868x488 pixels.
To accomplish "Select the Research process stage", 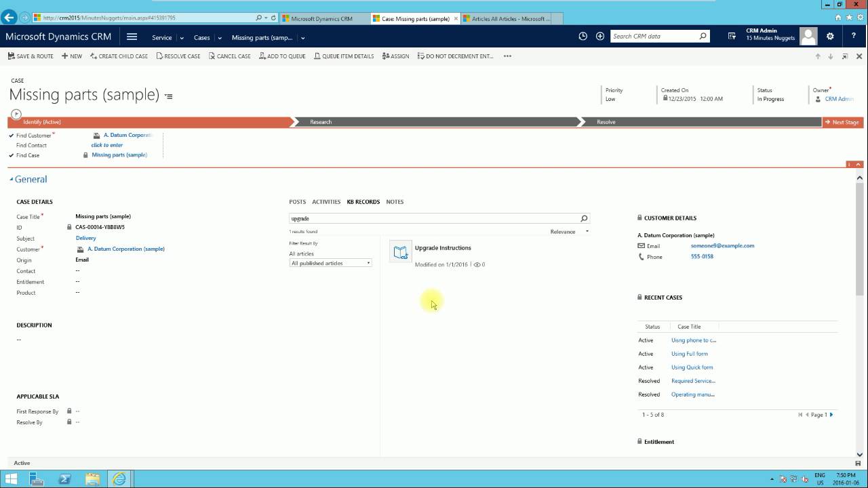I will pyautogui.click(x=436, y=122).
